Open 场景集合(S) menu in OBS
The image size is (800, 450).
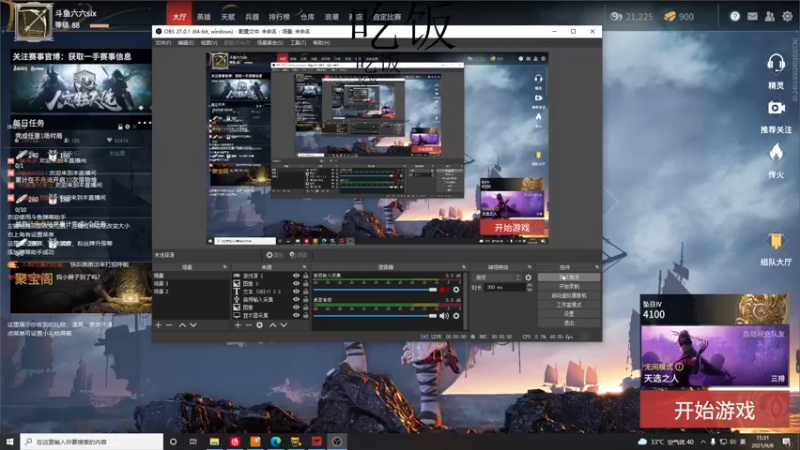coord(270,43)
